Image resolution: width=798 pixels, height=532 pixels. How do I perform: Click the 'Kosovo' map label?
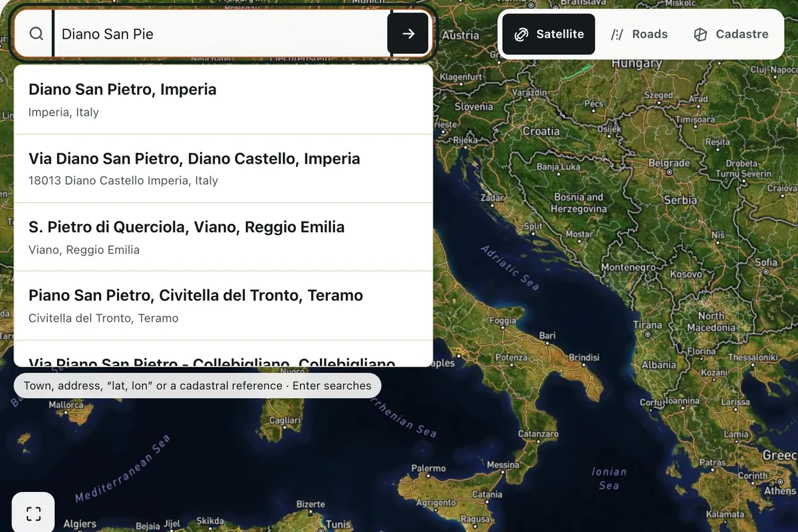(x=686, y=274)
